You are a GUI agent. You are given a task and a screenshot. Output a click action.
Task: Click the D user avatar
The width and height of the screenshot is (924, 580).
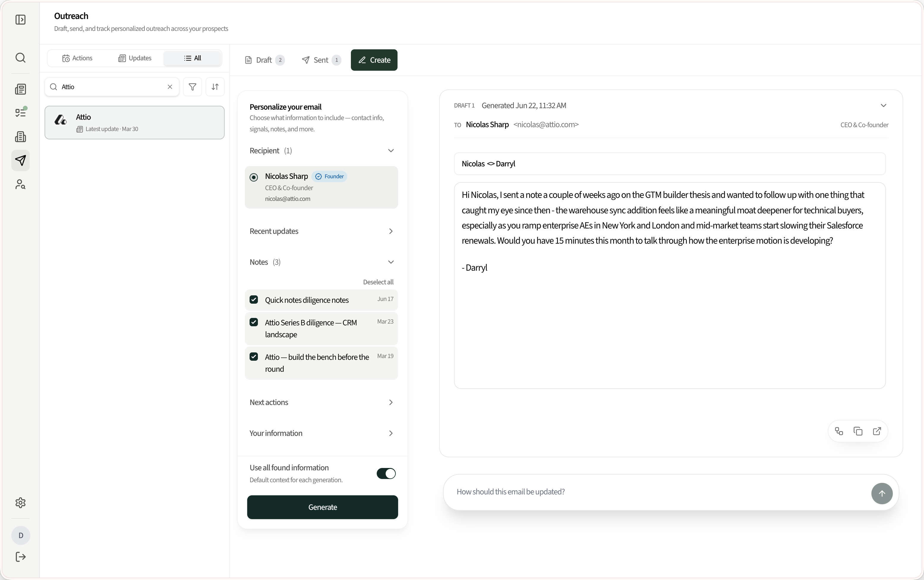21,535
